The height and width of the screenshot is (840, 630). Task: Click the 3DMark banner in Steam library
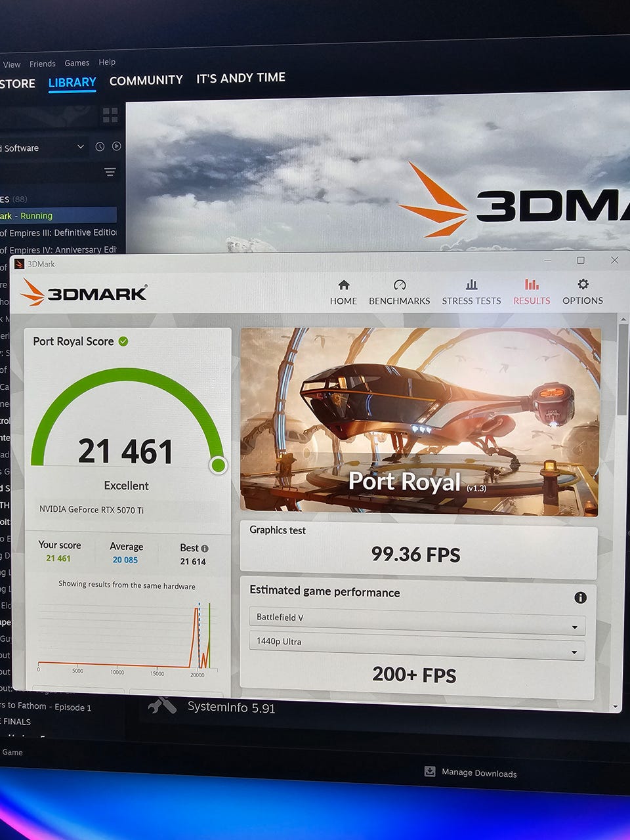tap(377, 177)
